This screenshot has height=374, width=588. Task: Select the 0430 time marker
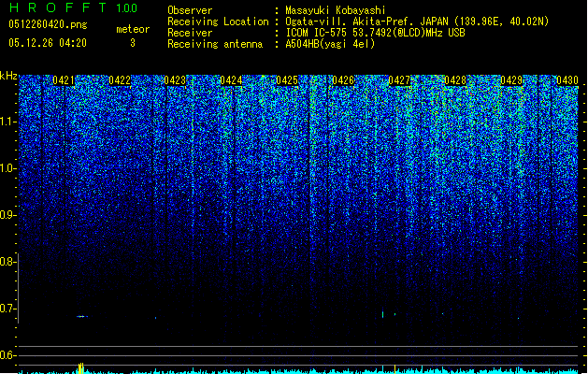(x=567, y=80)
